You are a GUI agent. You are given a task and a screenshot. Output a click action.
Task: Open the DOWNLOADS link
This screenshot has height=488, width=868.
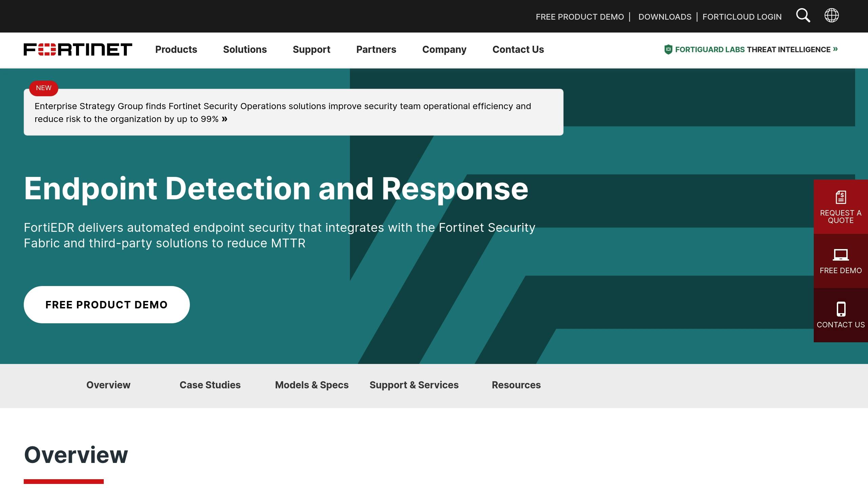point(665,17)
